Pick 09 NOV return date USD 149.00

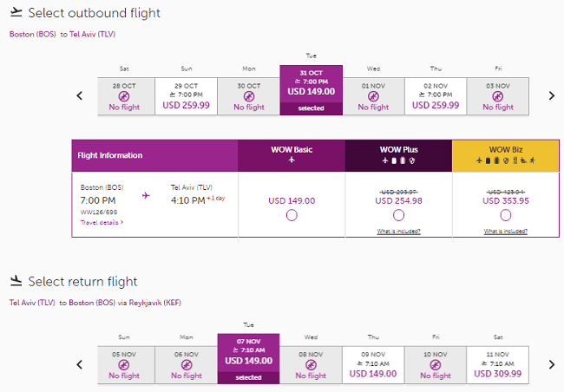pos(373,363)
